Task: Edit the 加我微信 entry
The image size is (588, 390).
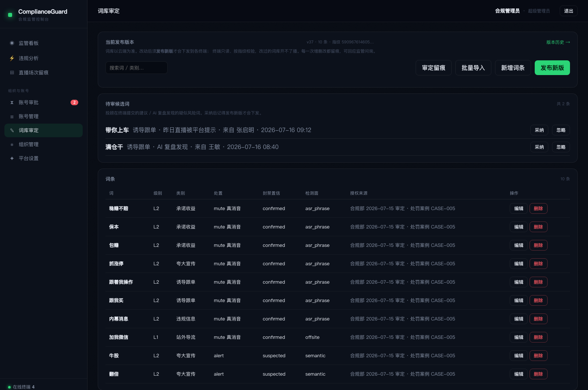Action: pos(519,337)
